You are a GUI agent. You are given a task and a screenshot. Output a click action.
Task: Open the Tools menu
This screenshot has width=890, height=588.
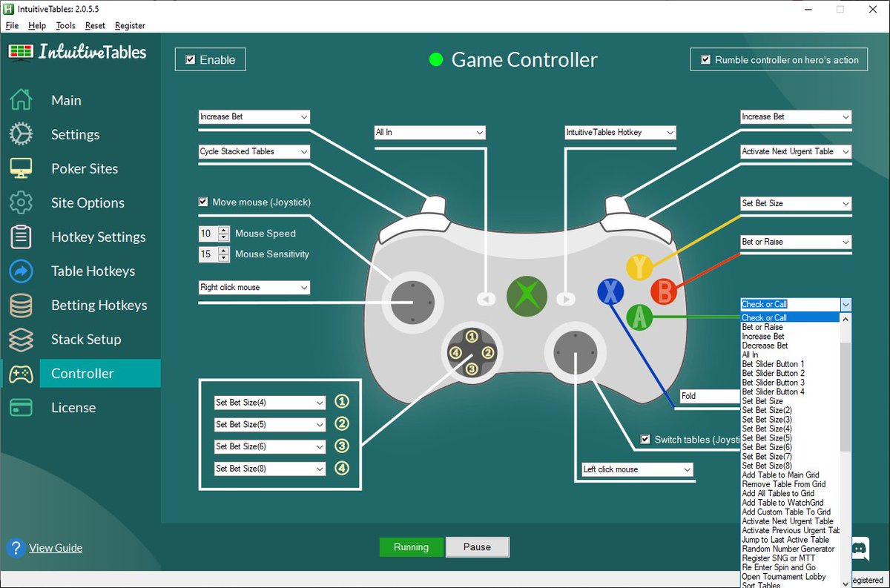(x=65, y=25)
